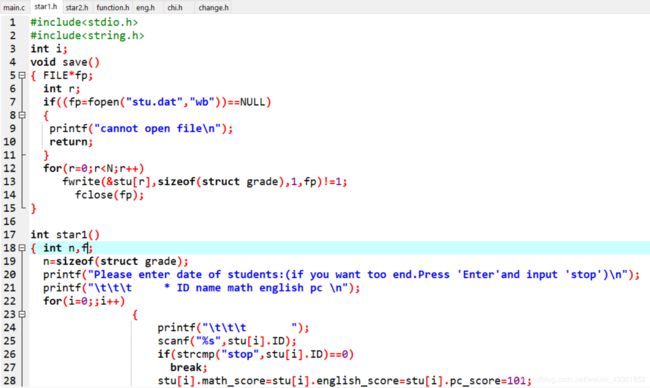Select the star1.h tab
The height and width of the screenshot is (388, 650).
point(46,7)
